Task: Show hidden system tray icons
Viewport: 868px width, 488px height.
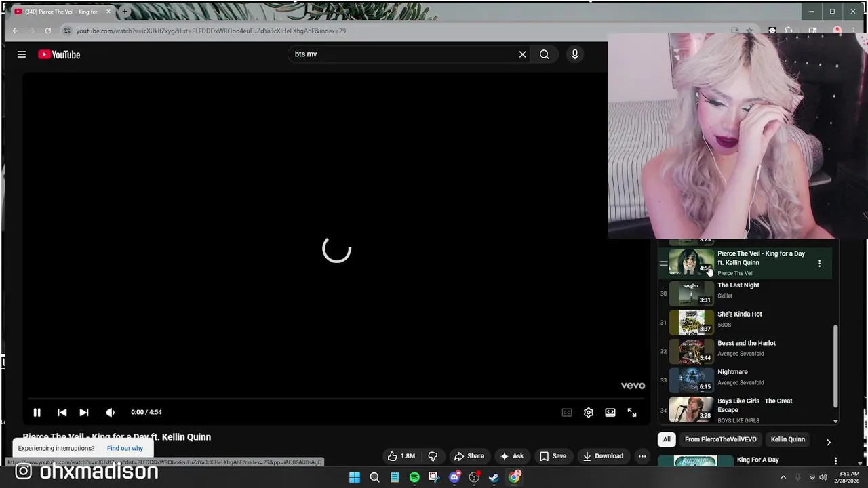Action: point(783,477)
